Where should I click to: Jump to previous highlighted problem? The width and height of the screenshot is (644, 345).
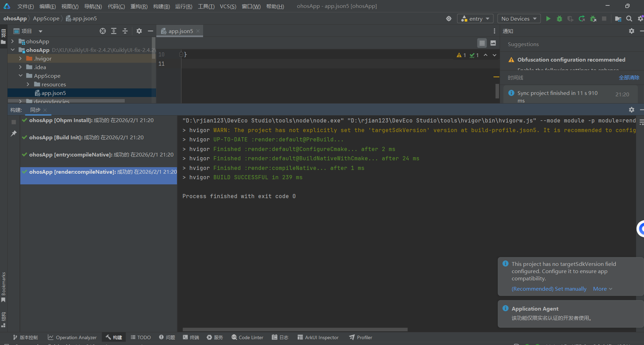point(486,55)
